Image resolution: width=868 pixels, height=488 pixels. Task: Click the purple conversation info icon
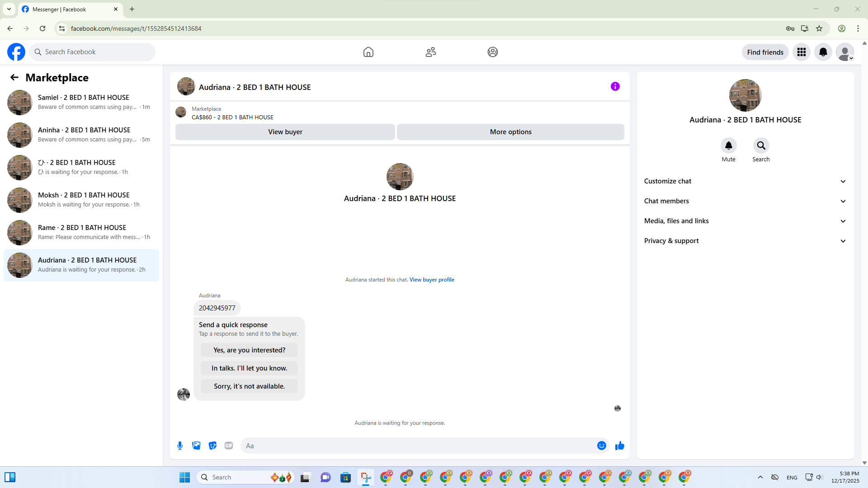(x=615, y=86)
